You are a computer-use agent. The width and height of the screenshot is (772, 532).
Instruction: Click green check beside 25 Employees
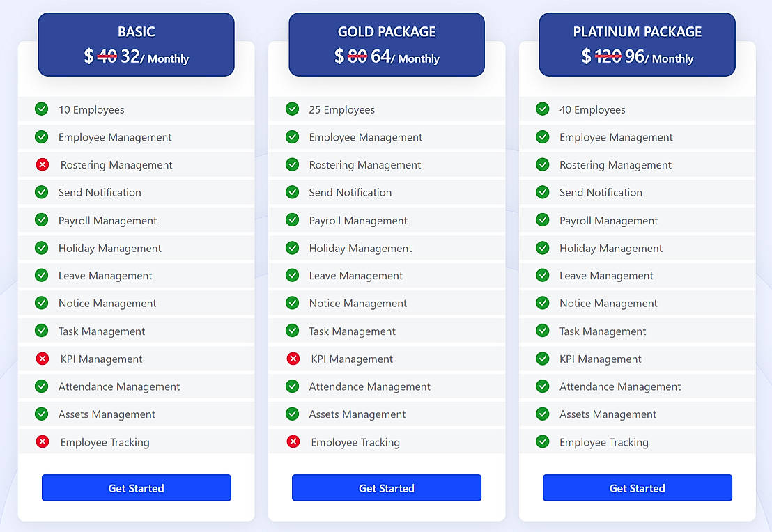click(293, 109)
